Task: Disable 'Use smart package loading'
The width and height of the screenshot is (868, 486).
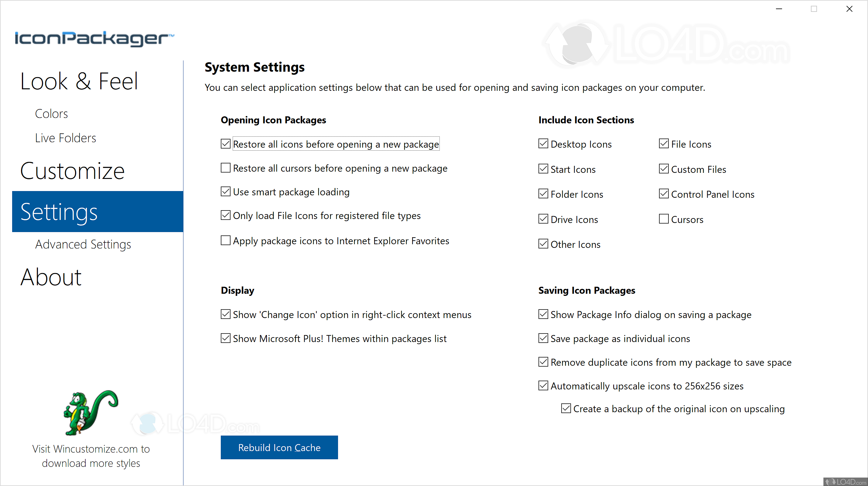Action: point(225,191)
